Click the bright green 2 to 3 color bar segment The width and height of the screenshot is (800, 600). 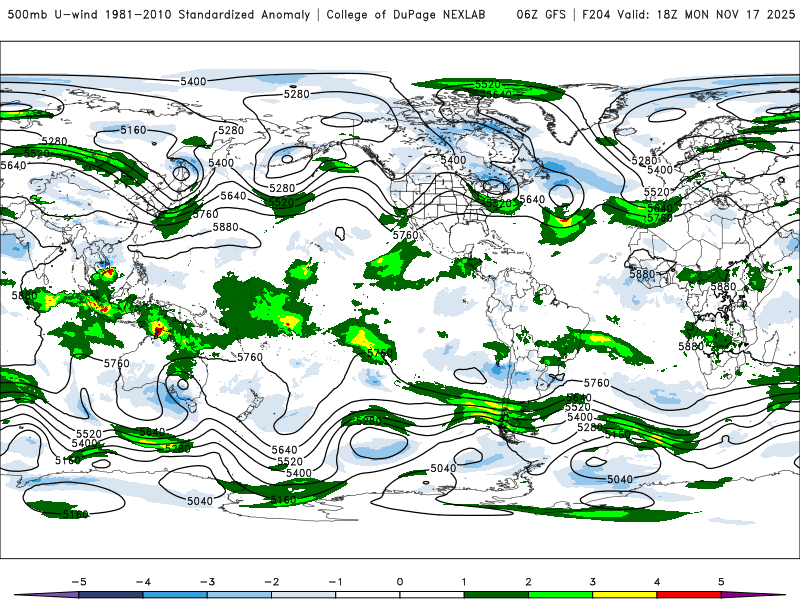click(560, 595)
